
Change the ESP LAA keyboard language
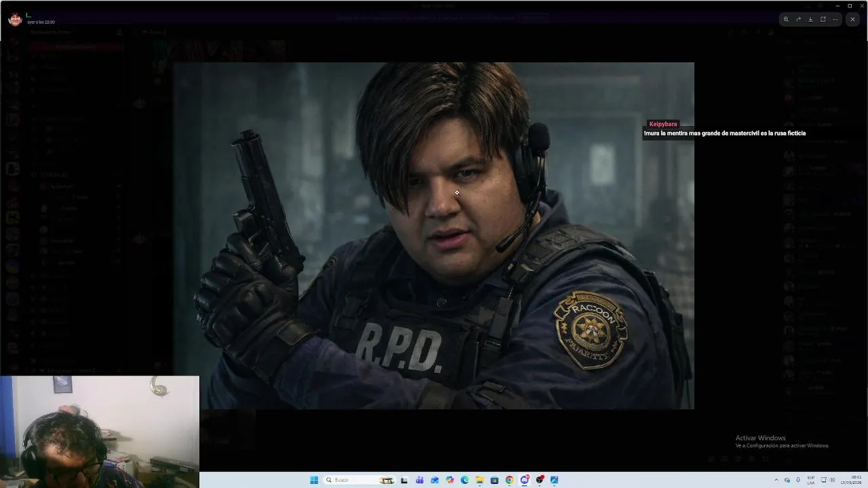[x=811, y=480]
